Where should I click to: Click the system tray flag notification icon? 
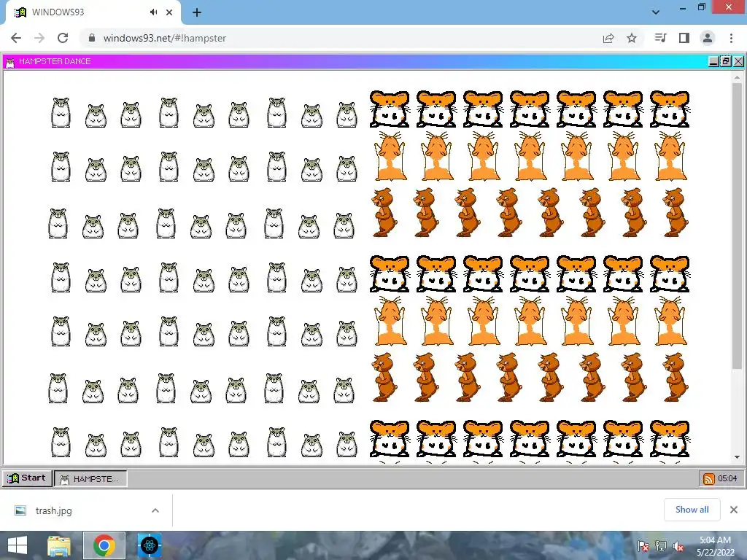point(643,546)
